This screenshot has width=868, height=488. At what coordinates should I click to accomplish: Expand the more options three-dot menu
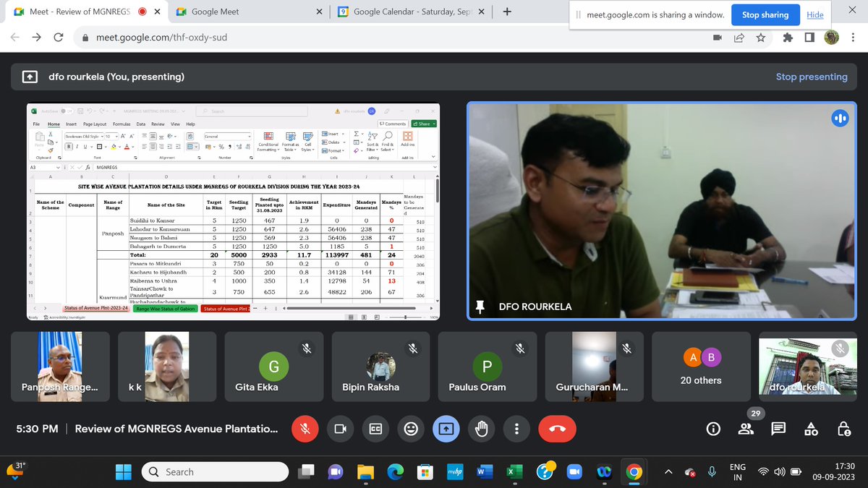pyautogui.click(x=516, y=428)
